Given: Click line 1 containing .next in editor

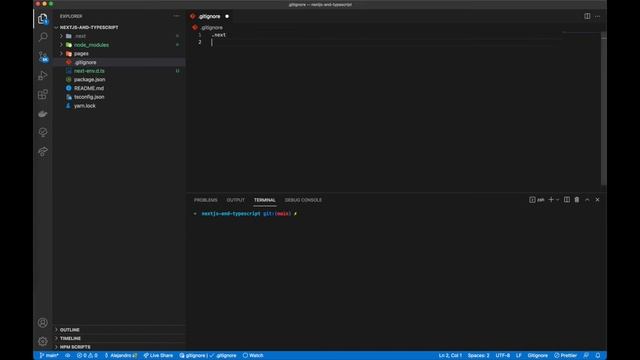Looking at the screenshot, I should pyautogui.click(x=219, y=35).
